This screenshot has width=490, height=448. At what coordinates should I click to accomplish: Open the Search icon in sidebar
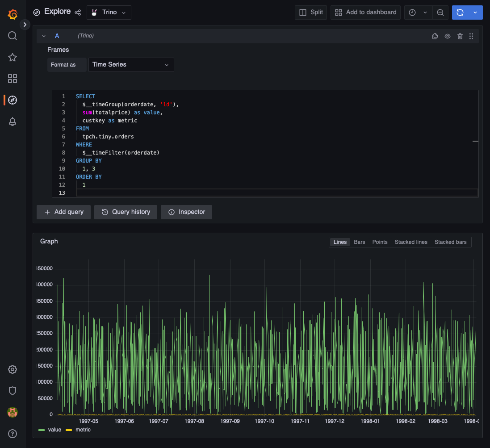coord(13,36)
